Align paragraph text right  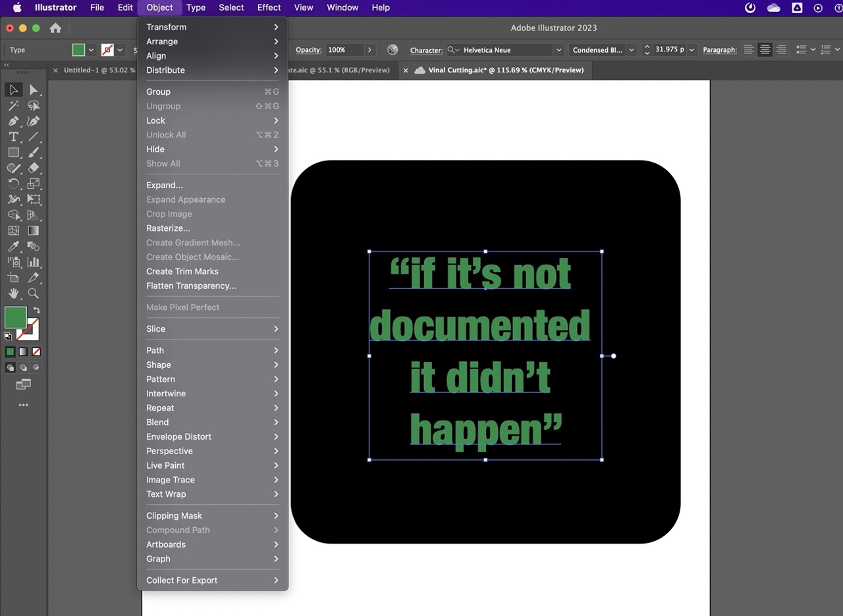781,50
